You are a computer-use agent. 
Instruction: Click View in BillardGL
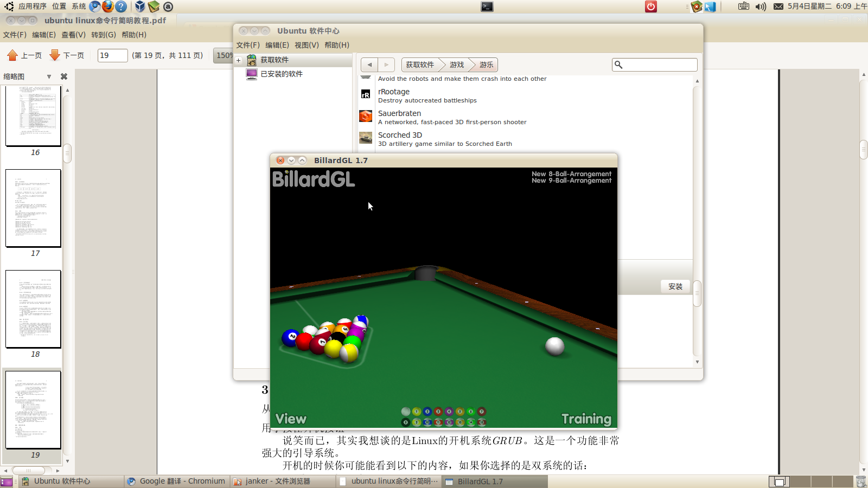tap(291, 419)
